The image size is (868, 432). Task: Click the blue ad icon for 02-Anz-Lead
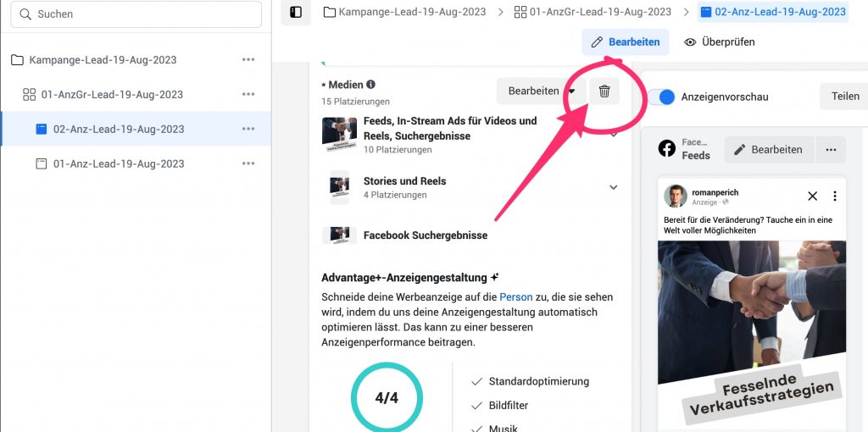coord(41,129)
